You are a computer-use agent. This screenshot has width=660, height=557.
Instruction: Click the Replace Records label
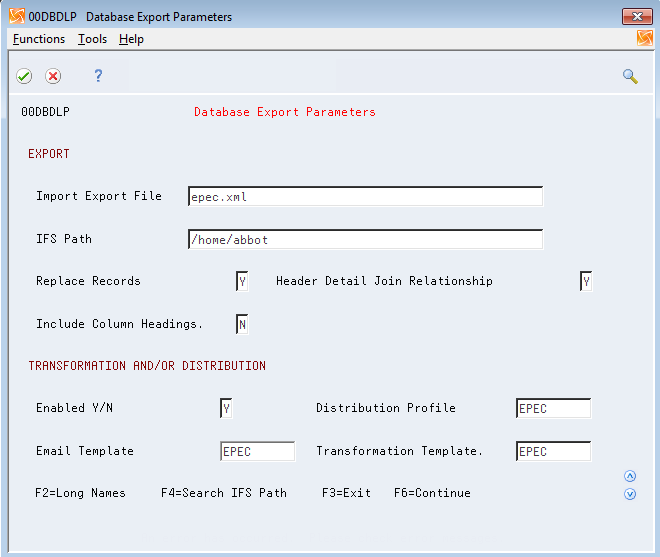(88, 281)
